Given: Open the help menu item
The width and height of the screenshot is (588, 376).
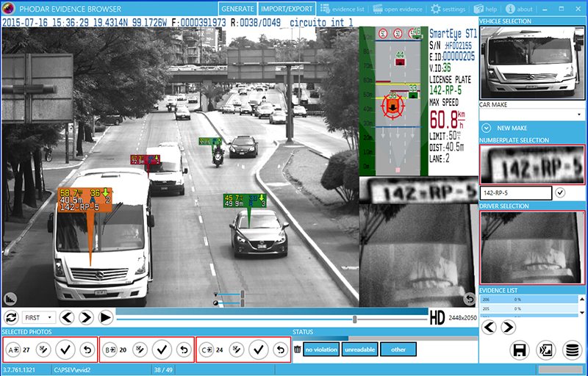Looking at the screenshot, I should click(x=485, y=9).
